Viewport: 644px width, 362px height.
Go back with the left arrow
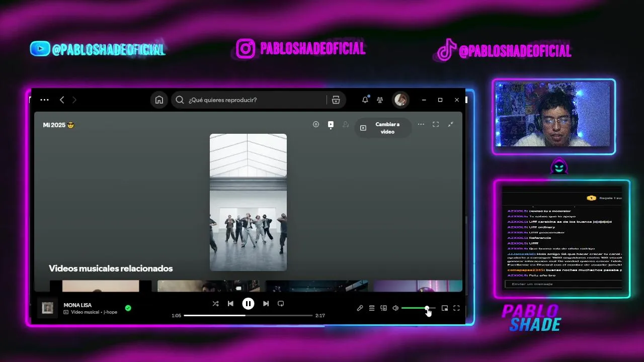62,100
